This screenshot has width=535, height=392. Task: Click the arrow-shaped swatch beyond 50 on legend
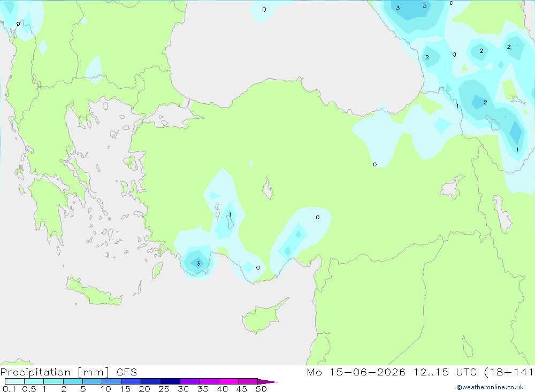tap(267, 382)
